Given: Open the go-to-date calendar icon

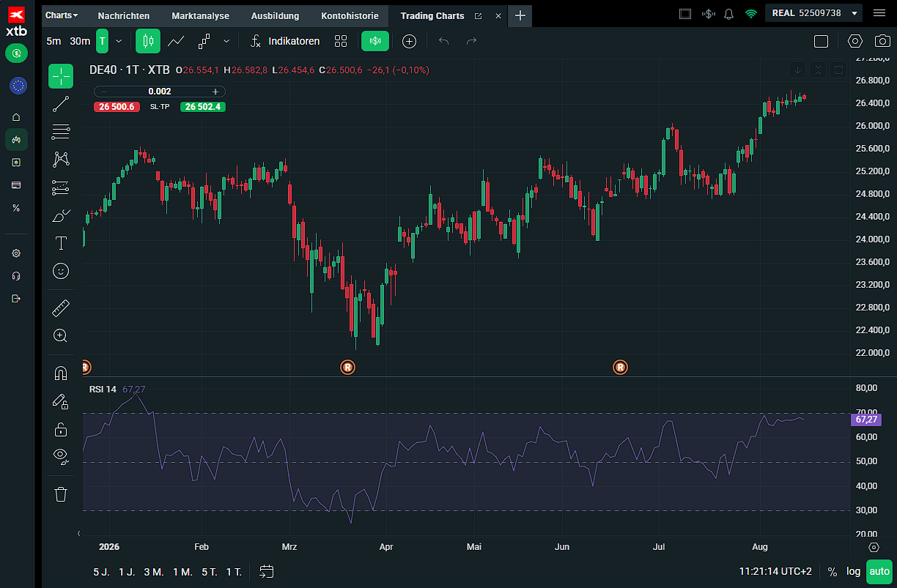Looking at the screenshot, I should (x=267, y=571).
